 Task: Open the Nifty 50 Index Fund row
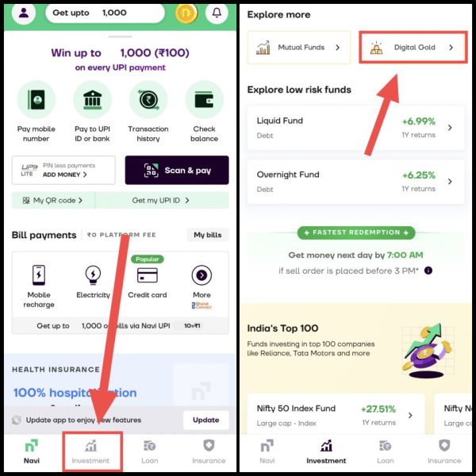click(x=336, y=415)
